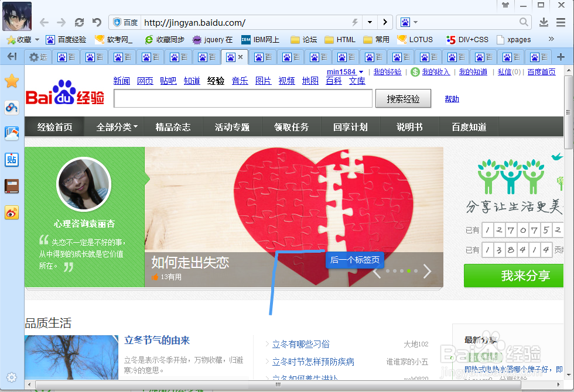Open the 收藏同步 bookmark
Viewport: 574px width, 392px height.
point(165,40)
